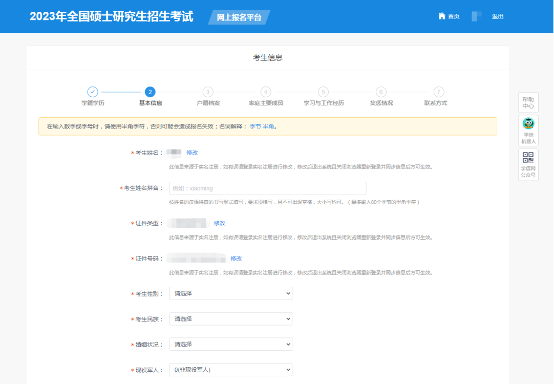Click the blurred user avatar in header

tap(476, 16)
